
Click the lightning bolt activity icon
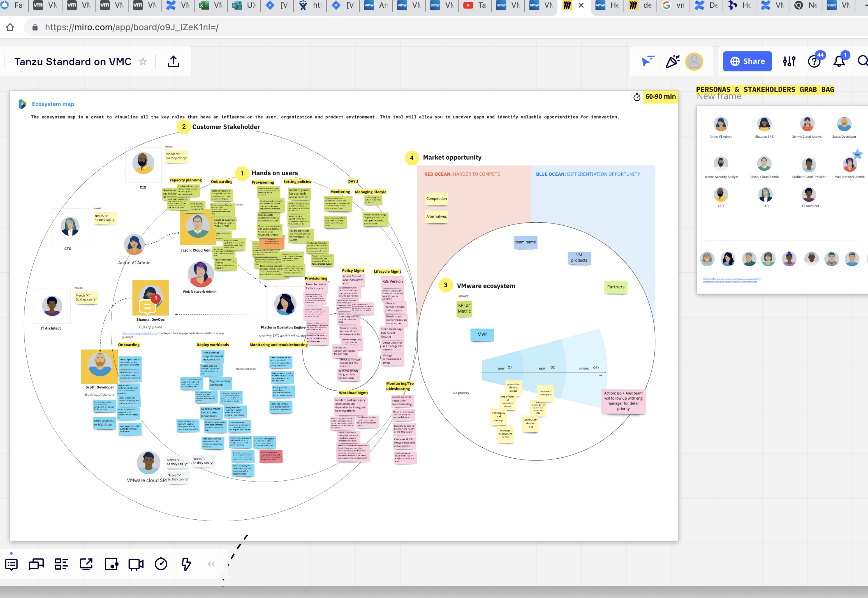(x=186, y=564)
